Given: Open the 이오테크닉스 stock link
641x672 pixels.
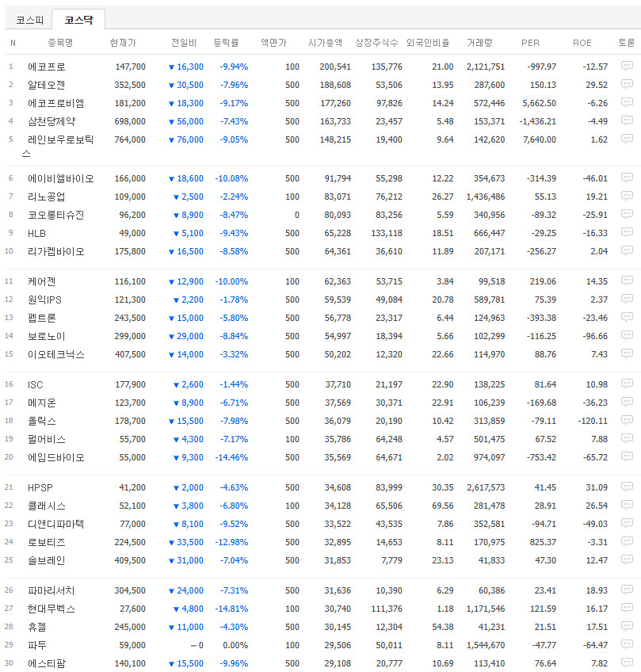Looking at the screenshot, I should [x=55, y=354].
